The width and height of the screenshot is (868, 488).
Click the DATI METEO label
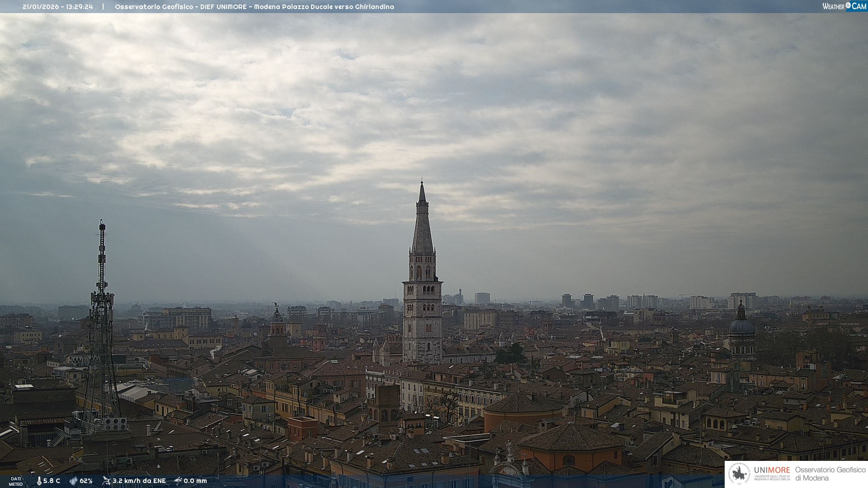(16, 481)
